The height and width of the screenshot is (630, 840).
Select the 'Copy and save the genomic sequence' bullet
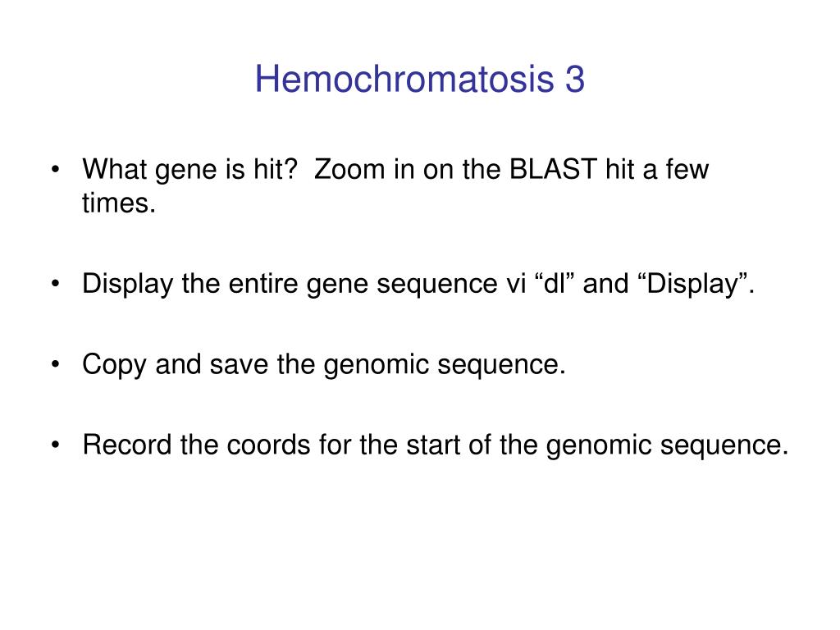(x=324, y=365)
